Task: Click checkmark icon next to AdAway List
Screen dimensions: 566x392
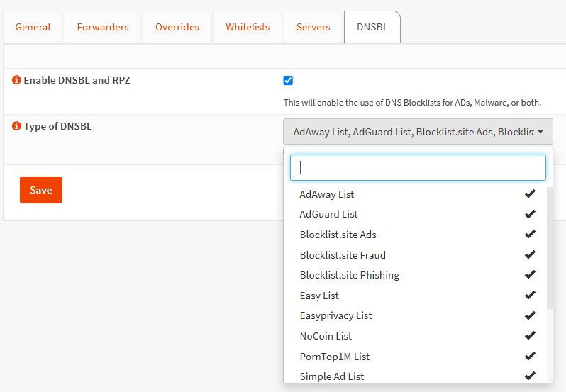Action: [529, 194]
